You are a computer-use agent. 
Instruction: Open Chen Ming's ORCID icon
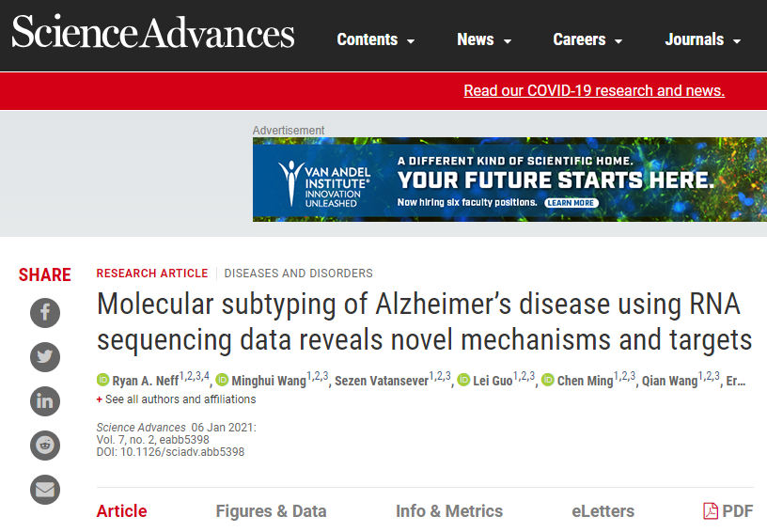tap(548, 380)
